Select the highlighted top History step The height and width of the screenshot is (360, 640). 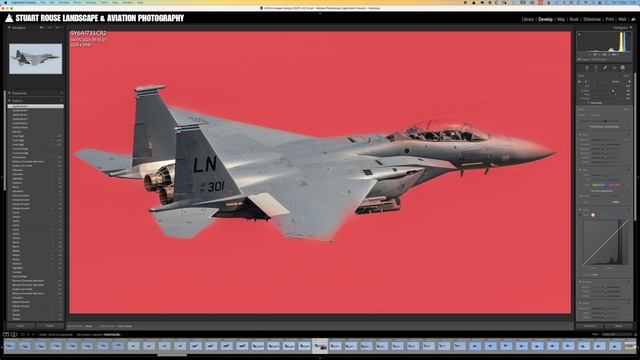pos(36,106)
